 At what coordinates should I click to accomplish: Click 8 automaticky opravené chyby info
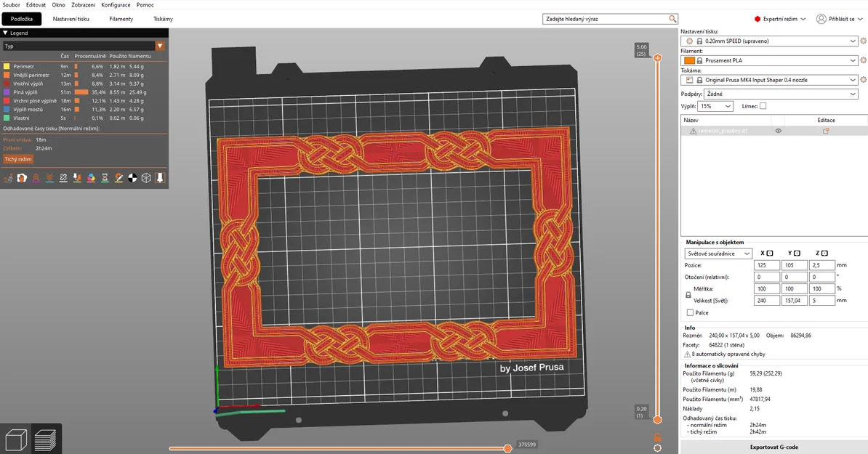click(728, 354)
